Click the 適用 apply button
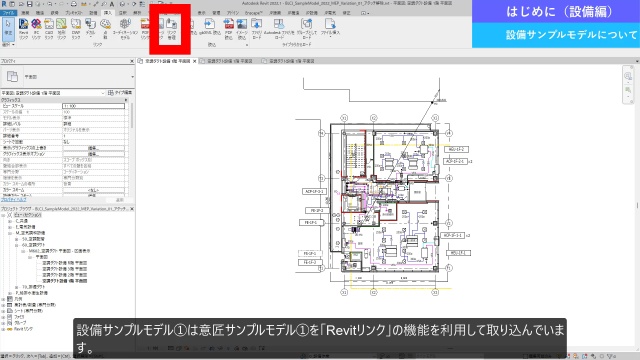640x360 pixels. tap(119, 200)
